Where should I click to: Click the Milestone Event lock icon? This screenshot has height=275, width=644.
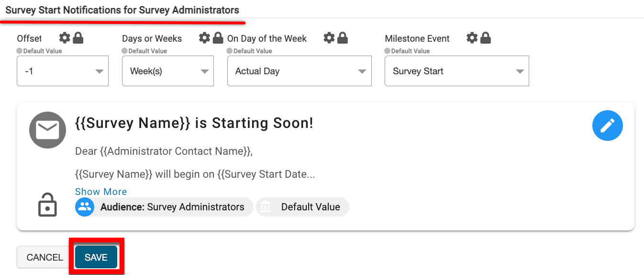[x=485, y=38]
